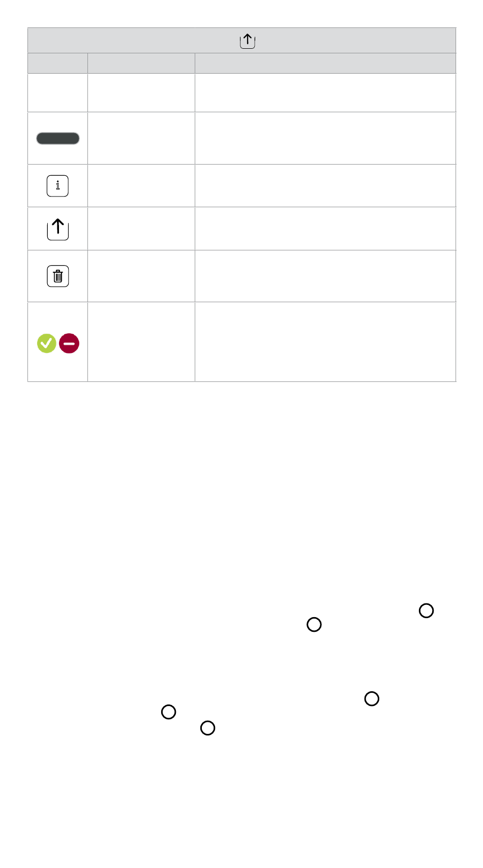Viewport: 483px width, 868px height.
Task: Click the gray middle column header cell
Action: tap(141, 63)
